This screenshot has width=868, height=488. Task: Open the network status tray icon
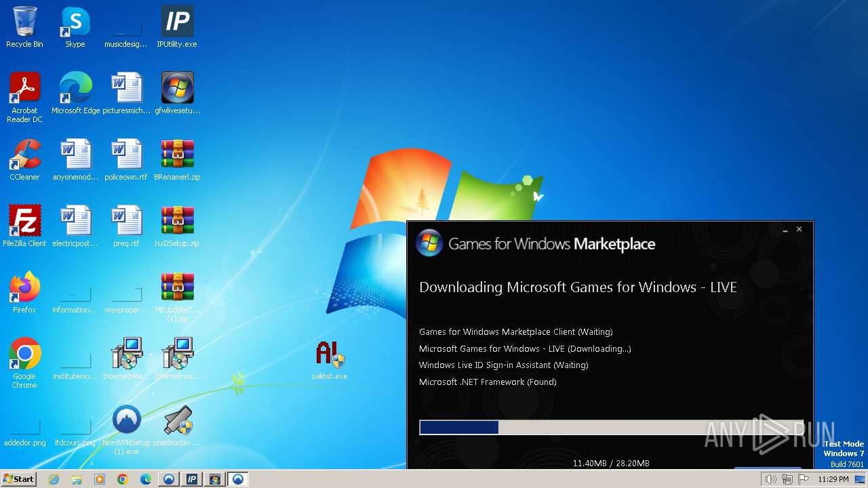787,479
